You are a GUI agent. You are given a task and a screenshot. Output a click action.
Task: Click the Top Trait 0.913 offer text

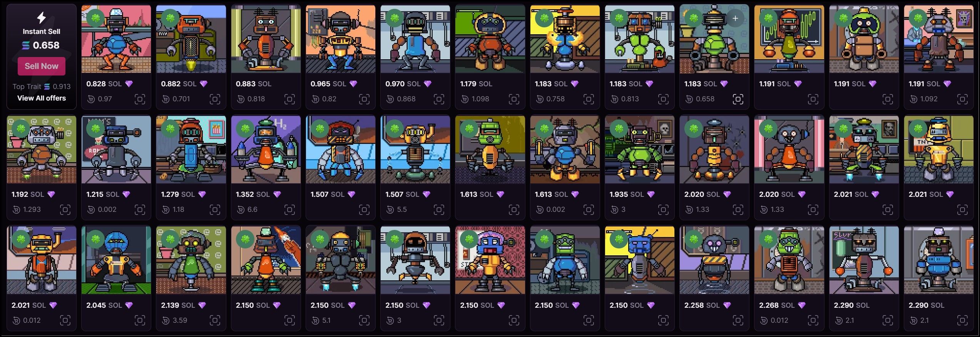click(x=41, y=87)
